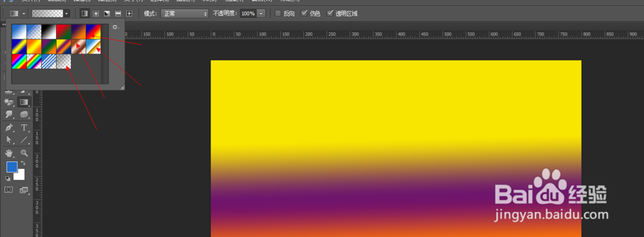Toggle Quick Mask mode

click(x=8, y=190)
